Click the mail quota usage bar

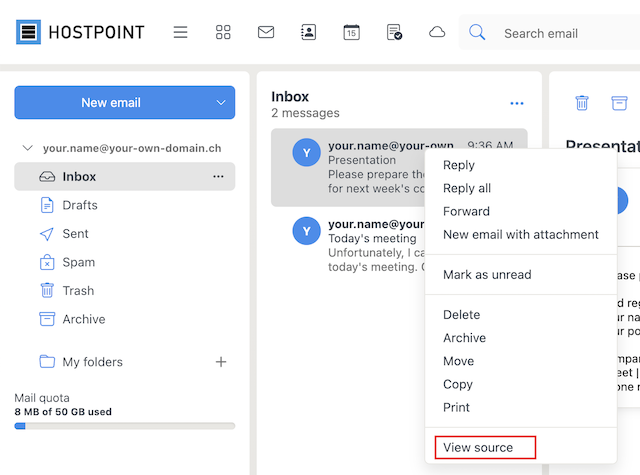coord(124,426)
